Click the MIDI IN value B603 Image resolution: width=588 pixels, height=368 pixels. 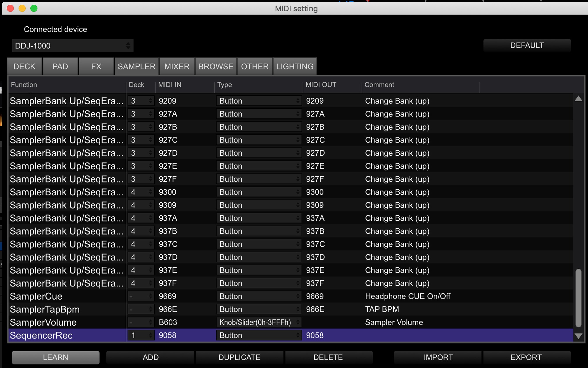[x=168, y=322]
